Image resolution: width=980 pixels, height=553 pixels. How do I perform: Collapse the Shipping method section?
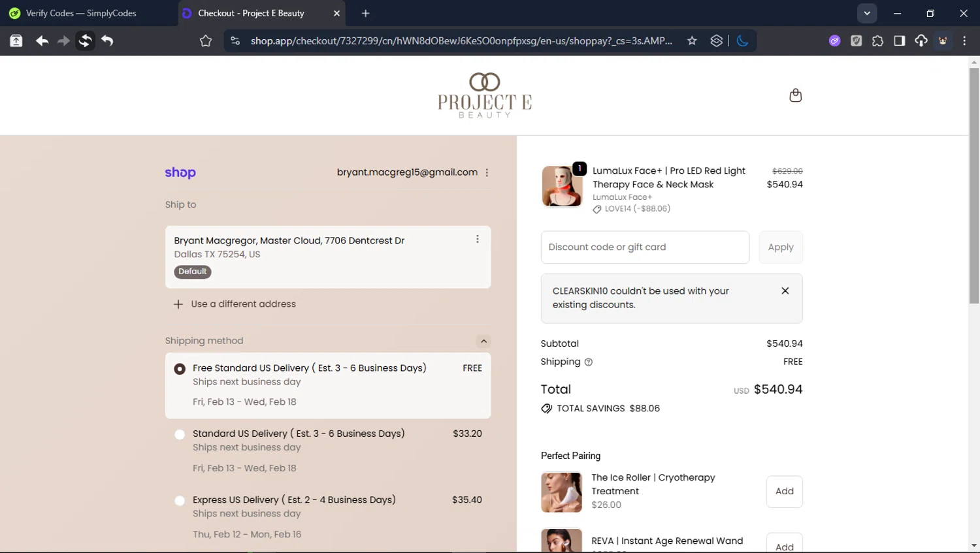[483, 341]
